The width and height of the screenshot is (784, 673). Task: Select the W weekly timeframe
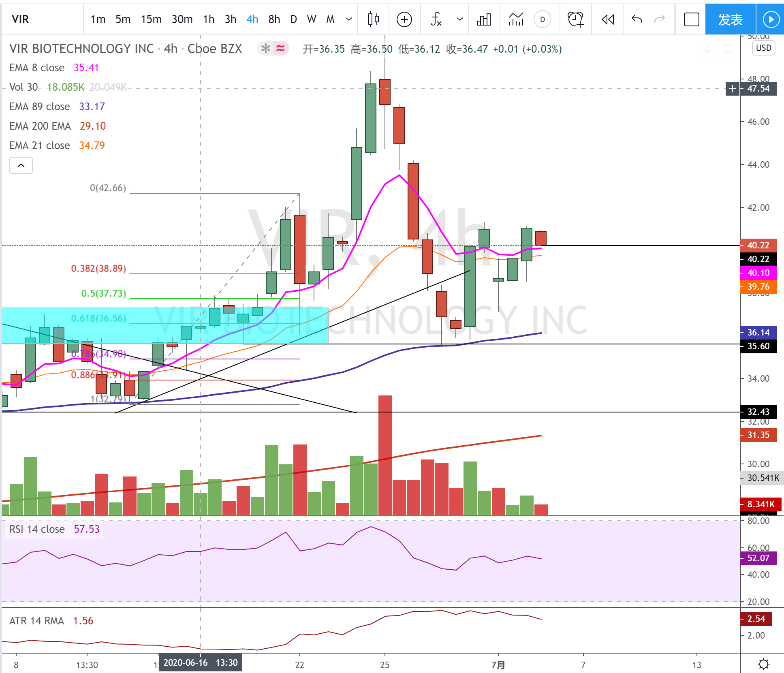(x=311, y=19)
